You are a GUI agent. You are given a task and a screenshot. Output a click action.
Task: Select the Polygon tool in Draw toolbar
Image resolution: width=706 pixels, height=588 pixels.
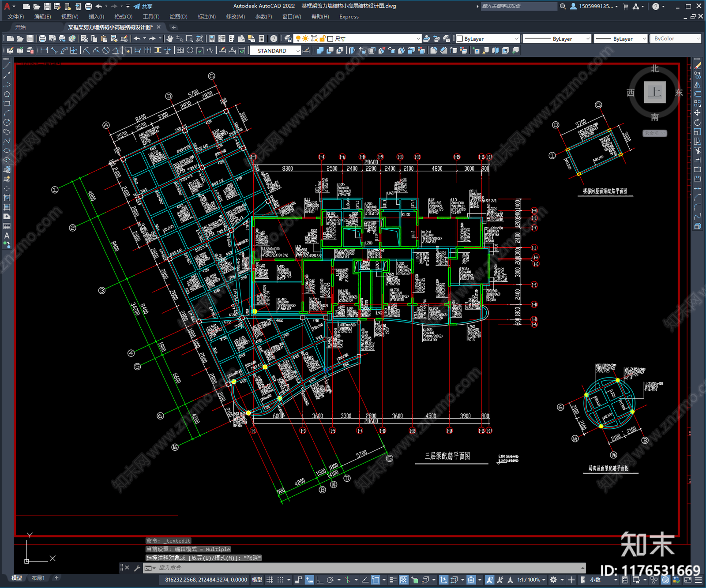pos(7,94)
